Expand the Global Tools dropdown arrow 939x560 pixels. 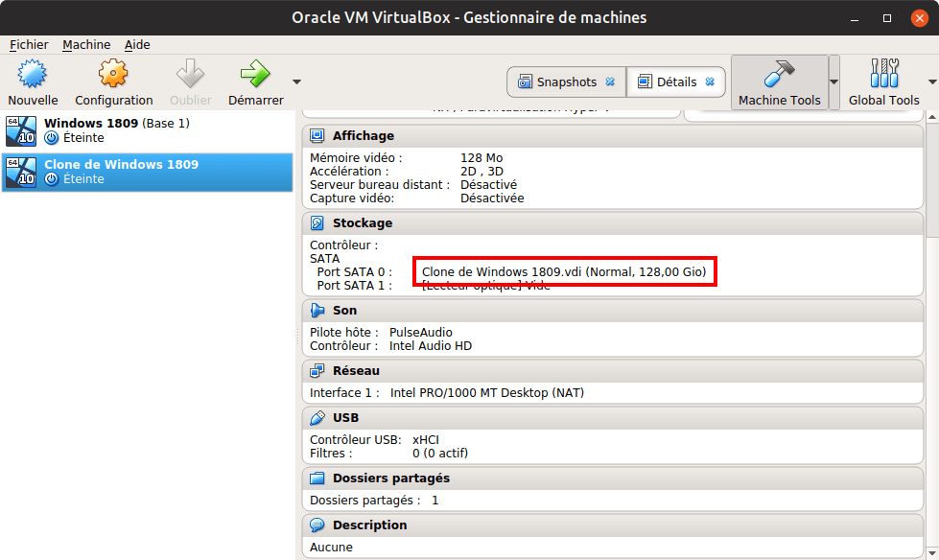click(932, 82)
